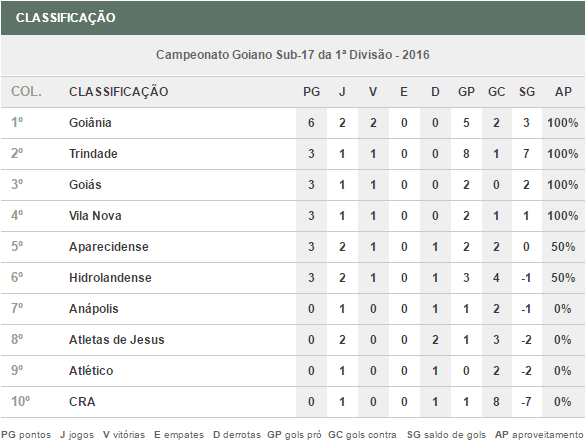Click the CLASSIFICAÇÃO green header title
This screenshot has width=587, height=445.
pyautogui.click(x=66, y=18)
